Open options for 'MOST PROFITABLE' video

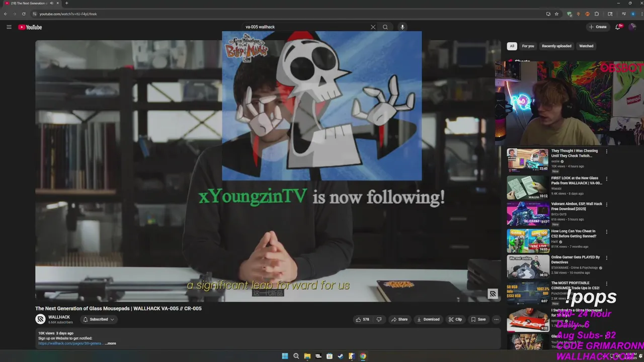point(606,284)
